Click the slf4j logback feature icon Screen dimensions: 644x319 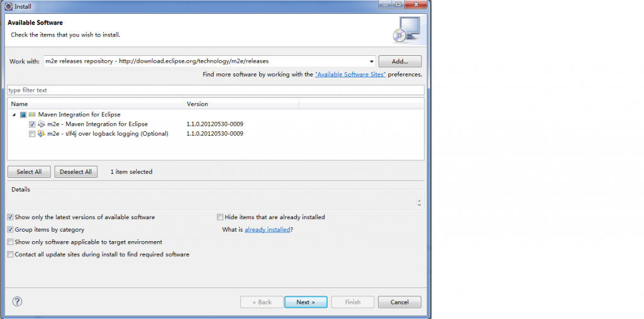42,134
